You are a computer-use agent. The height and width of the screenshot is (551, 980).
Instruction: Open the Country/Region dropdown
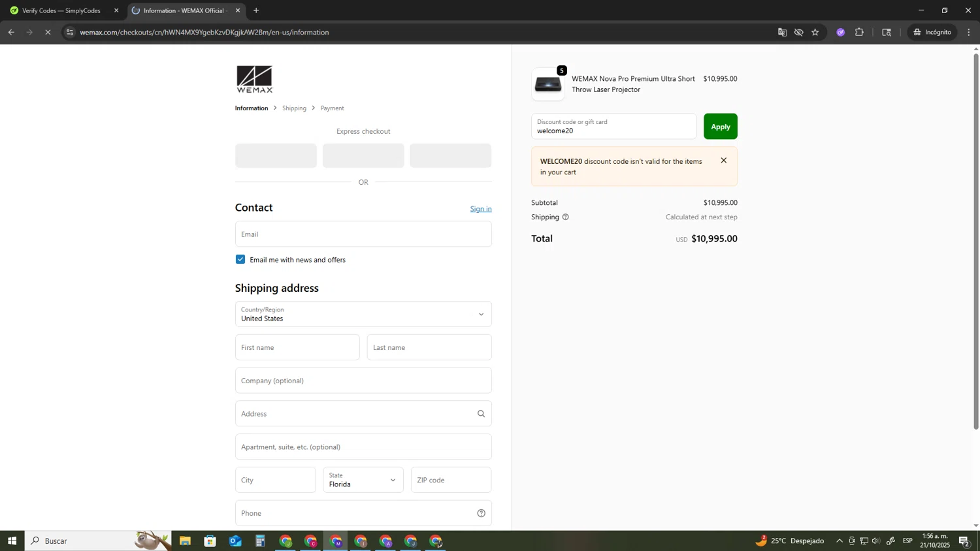click(363, 314)
